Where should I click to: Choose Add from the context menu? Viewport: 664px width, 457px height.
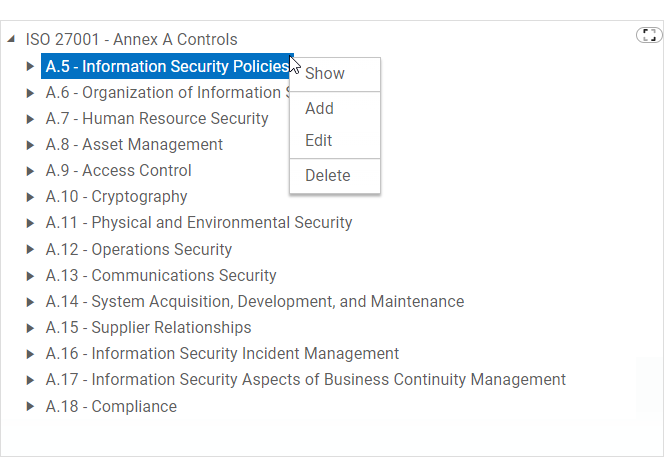[x=319, y=108]
